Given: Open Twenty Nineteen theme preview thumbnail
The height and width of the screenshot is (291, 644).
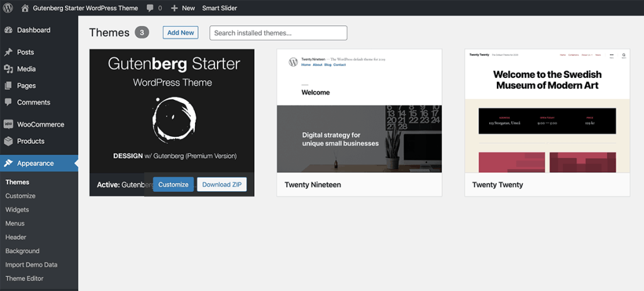Looking at the screenshot, I should pos(359,111).
